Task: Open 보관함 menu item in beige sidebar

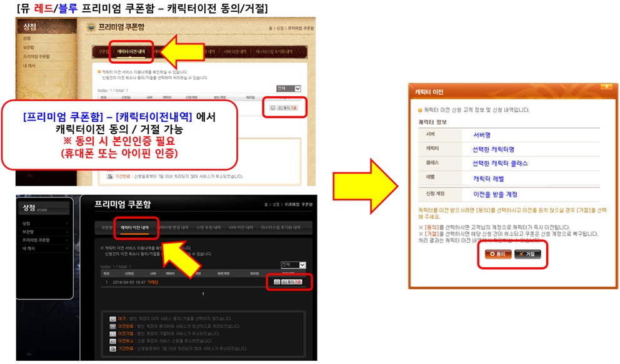Action: [29, 47]
